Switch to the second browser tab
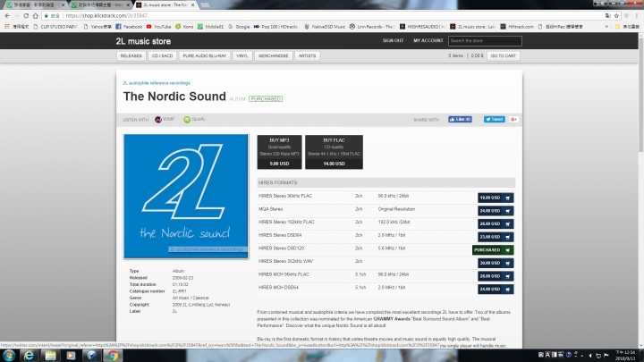 click(x=100, y=5)
